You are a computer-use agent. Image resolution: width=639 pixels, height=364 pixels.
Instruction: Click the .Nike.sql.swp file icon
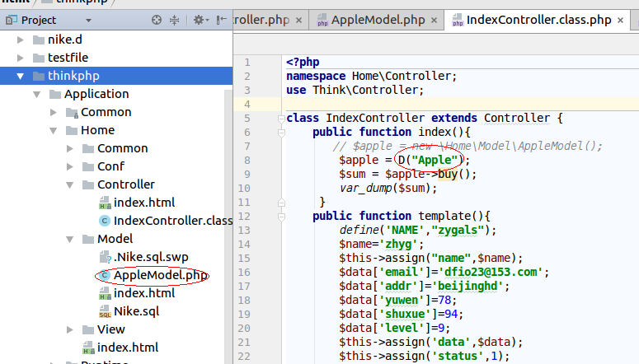[105, 257]
